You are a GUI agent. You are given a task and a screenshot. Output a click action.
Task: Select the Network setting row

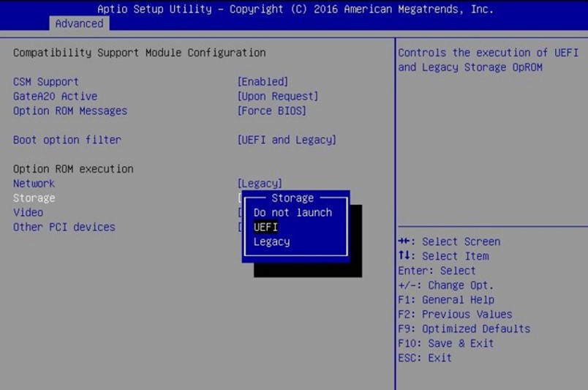34,184
